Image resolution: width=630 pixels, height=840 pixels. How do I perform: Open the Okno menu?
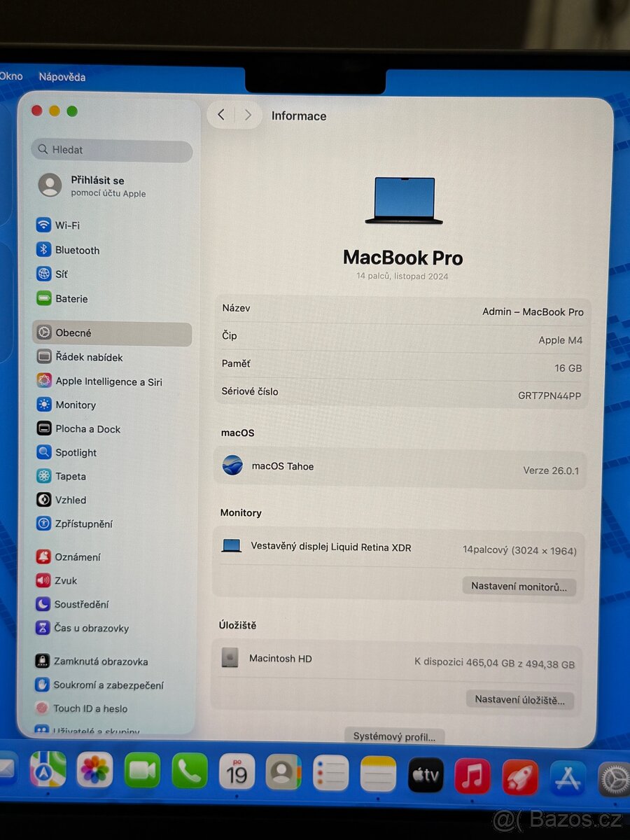pos(10,76)
